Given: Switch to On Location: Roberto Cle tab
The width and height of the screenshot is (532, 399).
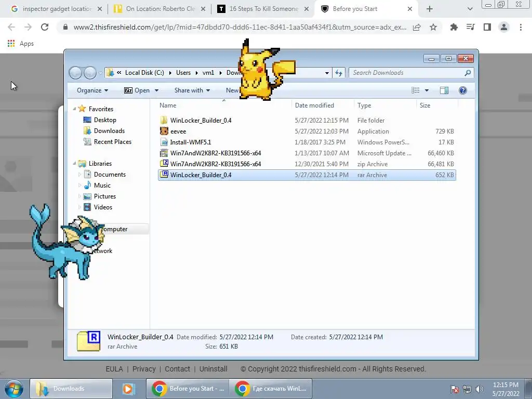Looking at the screenshot, I should click(160, 9).
